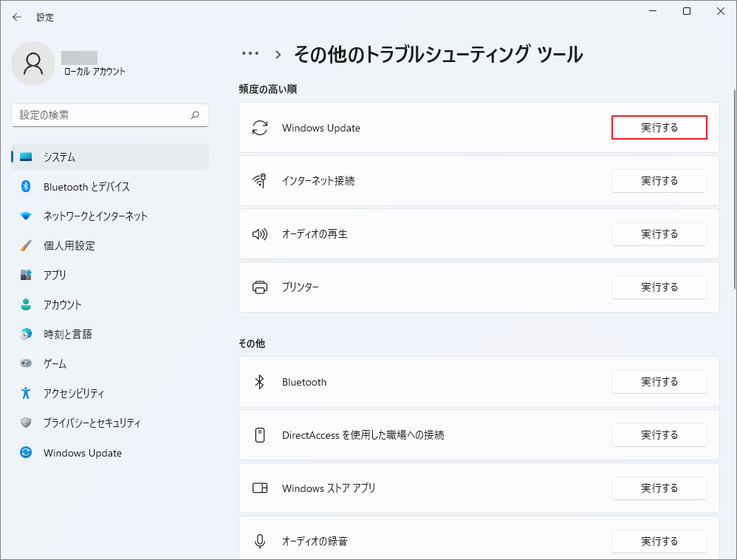Screen dimensions: 737x560
Task: Run the Windows Update troubleshooter
Action: pyautogui.click(x=659, y=127)
